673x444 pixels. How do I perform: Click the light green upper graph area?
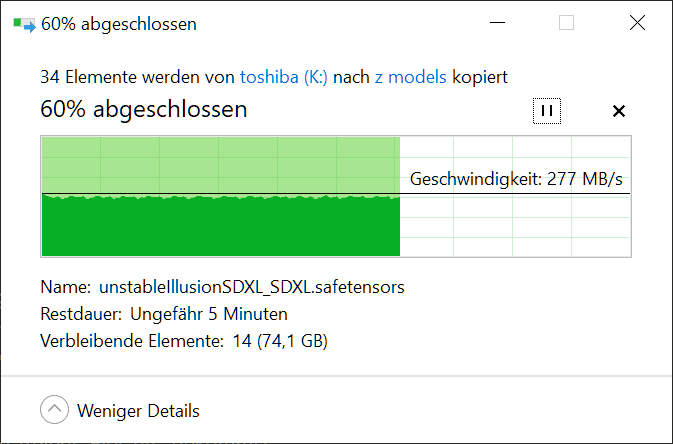220,163
